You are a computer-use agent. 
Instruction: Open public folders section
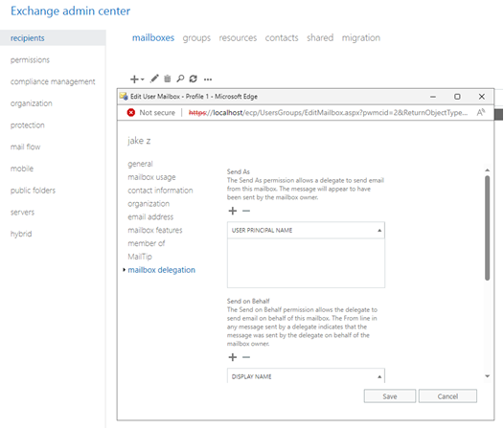coord(33,191)
